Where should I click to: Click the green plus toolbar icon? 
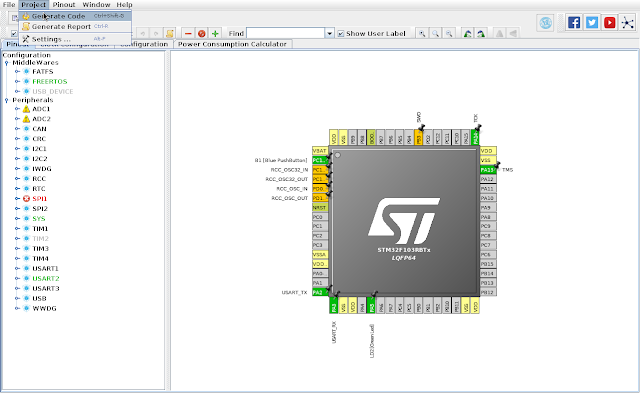pyautogui.click(x=215, y=33)
